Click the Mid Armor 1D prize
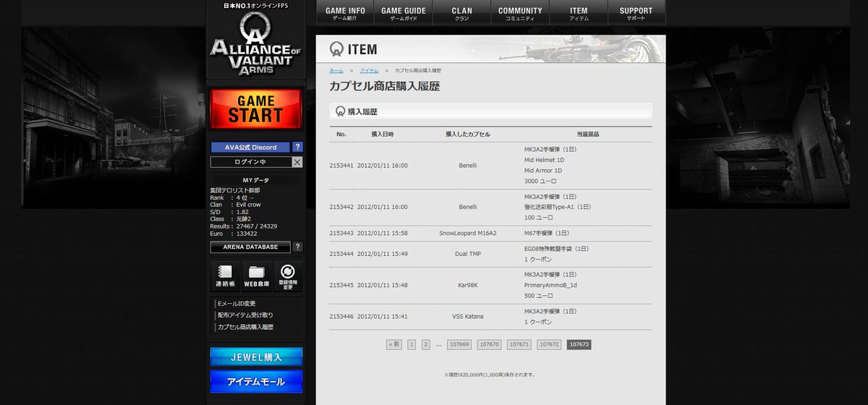 point(543,171)
